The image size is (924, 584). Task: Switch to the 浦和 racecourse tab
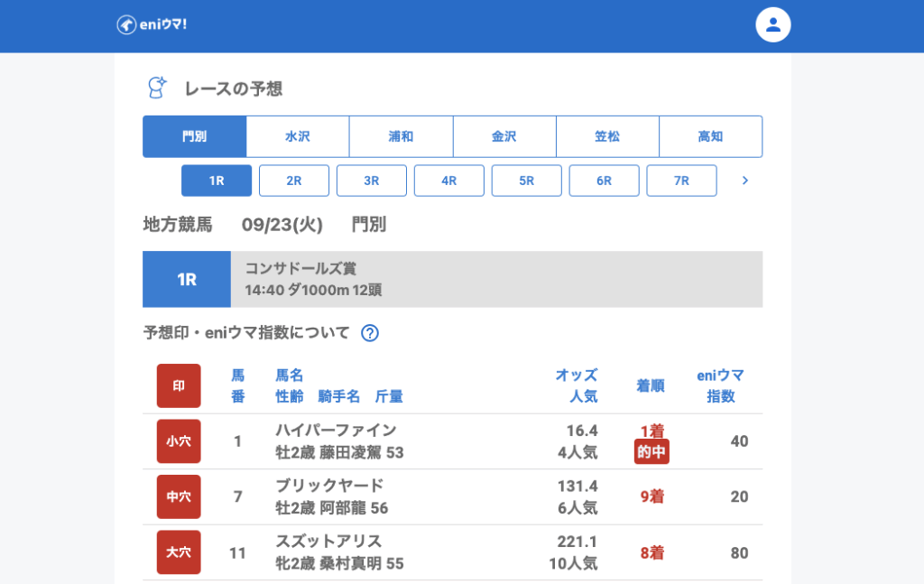401,136
